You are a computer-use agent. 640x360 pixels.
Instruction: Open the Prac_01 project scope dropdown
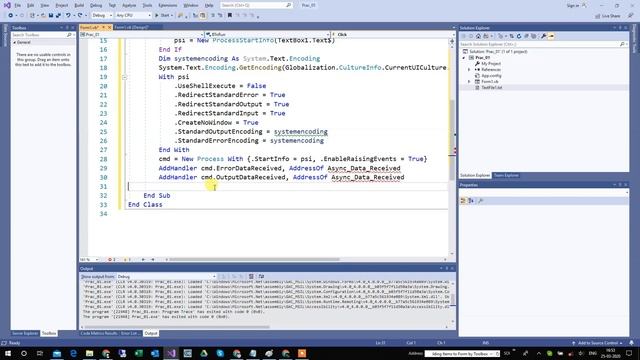click(142, 34)
